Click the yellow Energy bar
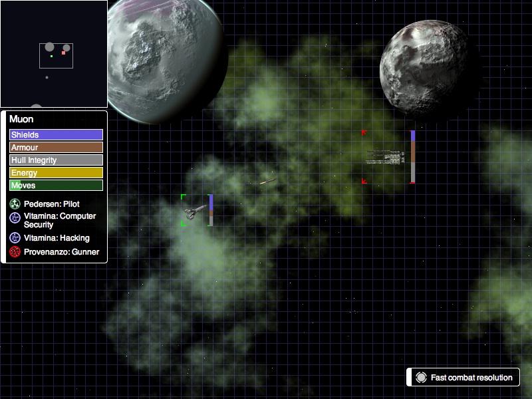Image resolution: width=532 pixels, height=399 pixels. tap(56, 173)
